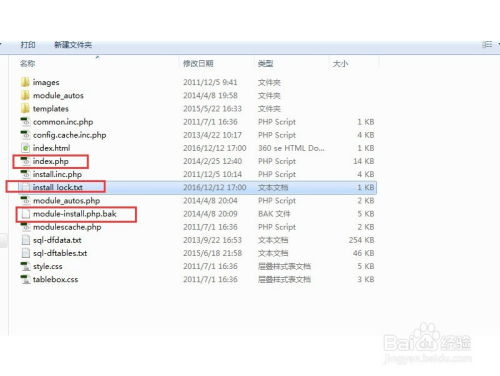Image resolution: width=500 pixels, height=376 pixels.
Task: Select the file name sql-dfdata.txt
Action: 57,240
